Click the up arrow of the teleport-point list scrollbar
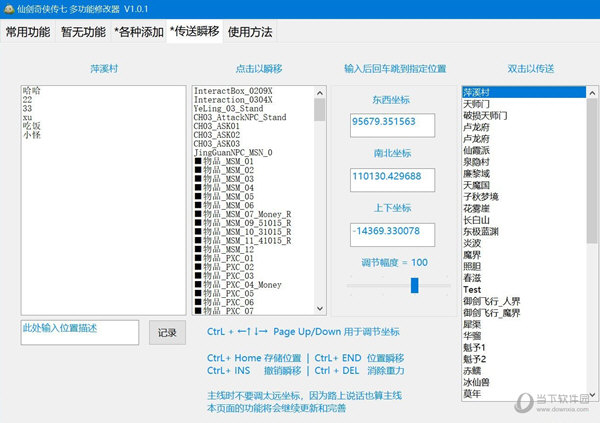 click(320, 93)
